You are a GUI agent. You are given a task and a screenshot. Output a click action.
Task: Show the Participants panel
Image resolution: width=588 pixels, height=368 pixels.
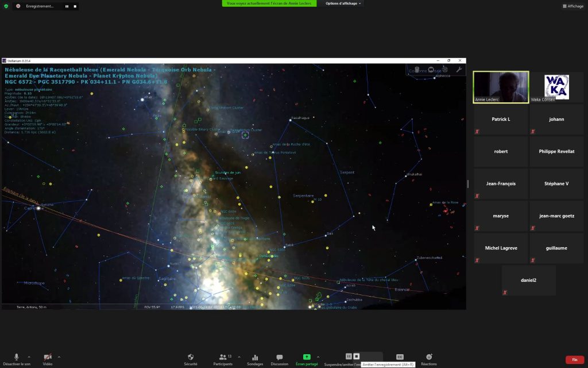coord(223,359)
